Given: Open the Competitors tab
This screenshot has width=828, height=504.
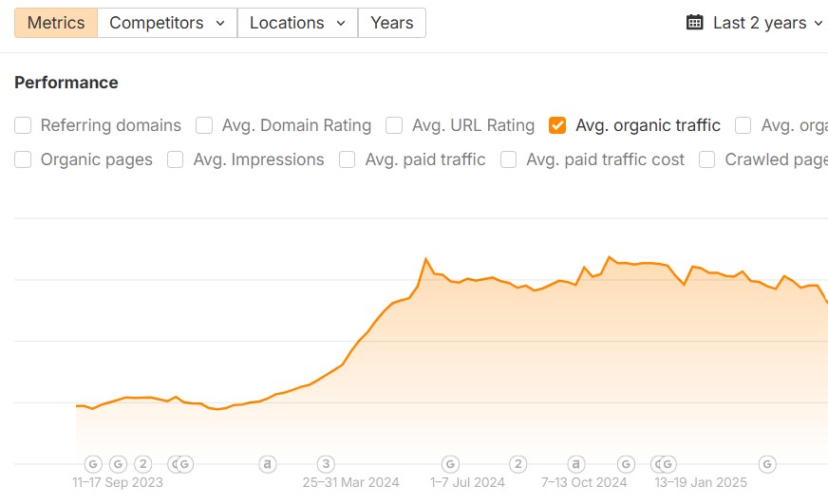Looking at the screenshot, I should (167, 23).
